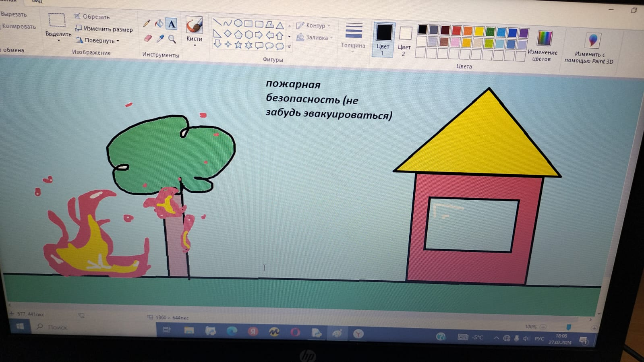The width and height of the screenshot is (644, 362).
Task: Pick the Diamond shape
Action: 228,33
